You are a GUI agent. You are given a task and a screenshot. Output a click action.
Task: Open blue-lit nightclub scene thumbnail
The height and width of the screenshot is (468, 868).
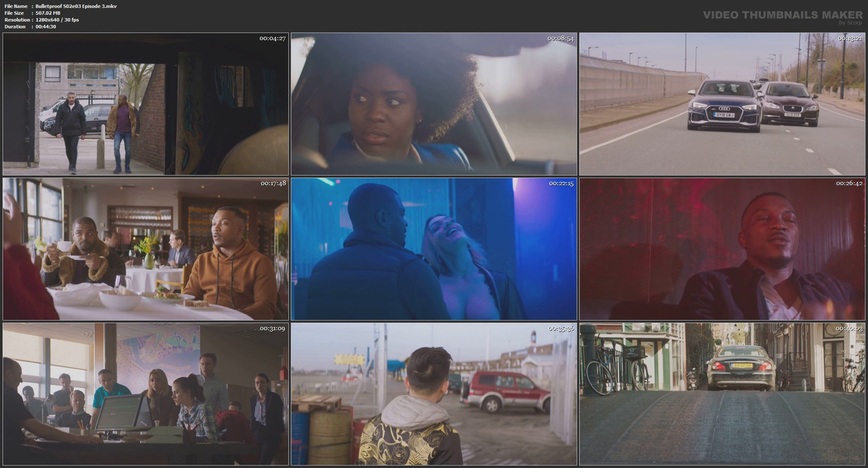[434, 249]
